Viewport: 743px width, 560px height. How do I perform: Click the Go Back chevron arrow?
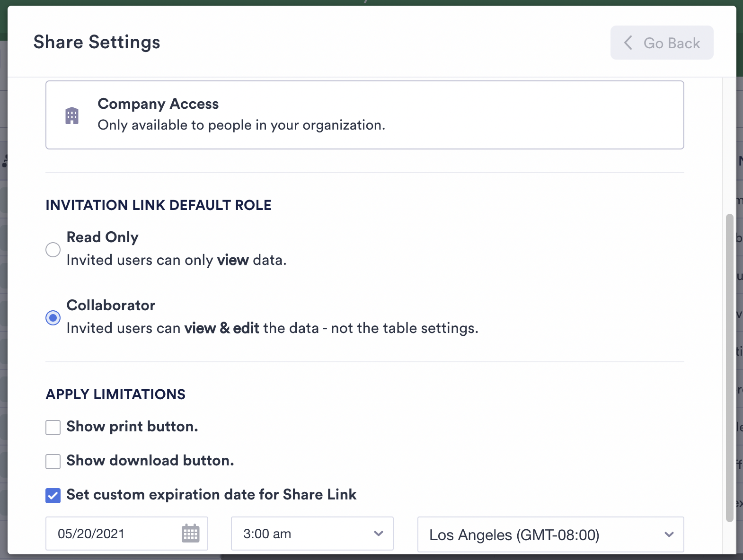click(628, 43)
